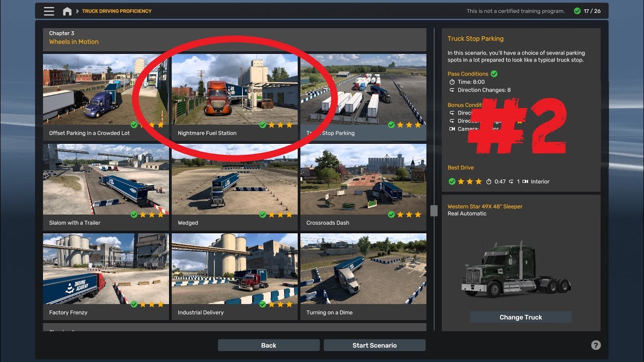Click the green check on Industrial Delivery
644x362 pixels.
pos(263,304)
